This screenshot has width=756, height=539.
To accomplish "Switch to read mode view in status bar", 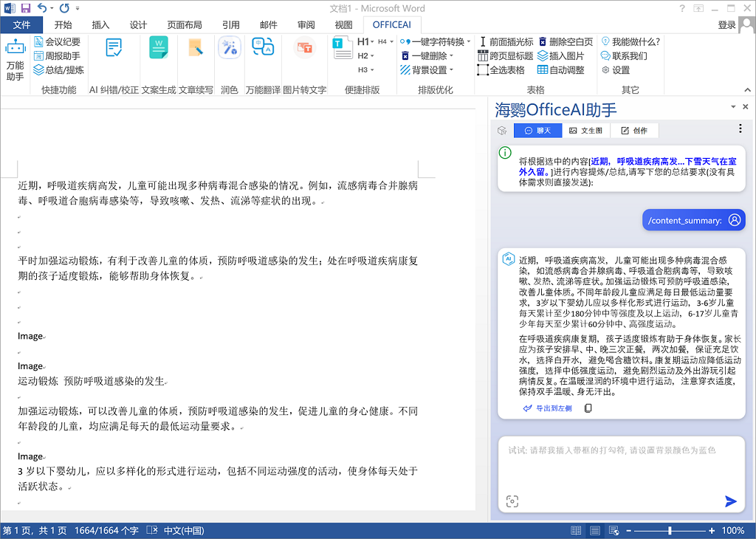I will click(x=576, y=531).
